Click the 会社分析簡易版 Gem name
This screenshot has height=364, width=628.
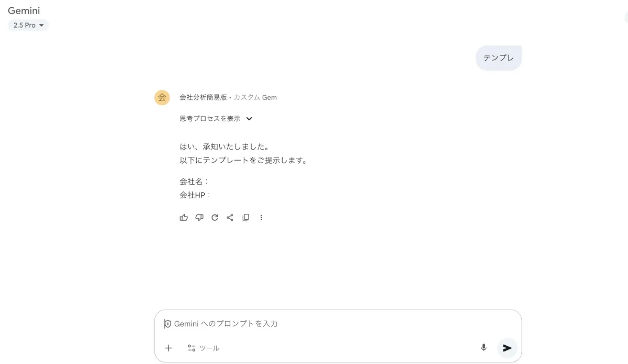pos(203,97)
